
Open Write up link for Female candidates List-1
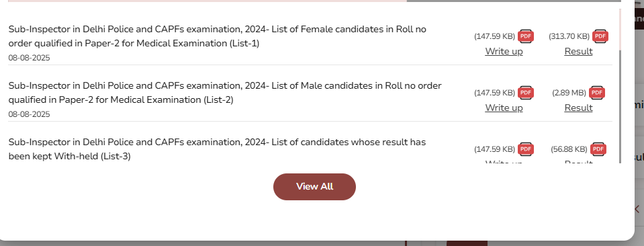click(x=504, y=52)
